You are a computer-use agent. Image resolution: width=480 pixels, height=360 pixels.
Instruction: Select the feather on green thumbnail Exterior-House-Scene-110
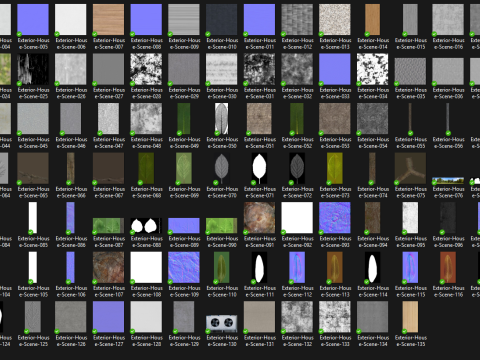point(222,267)
